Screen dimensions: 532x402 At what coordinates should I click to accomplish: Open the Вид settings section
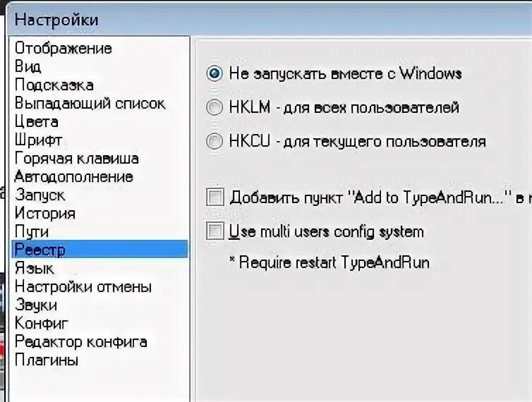[x=28, y=66]
